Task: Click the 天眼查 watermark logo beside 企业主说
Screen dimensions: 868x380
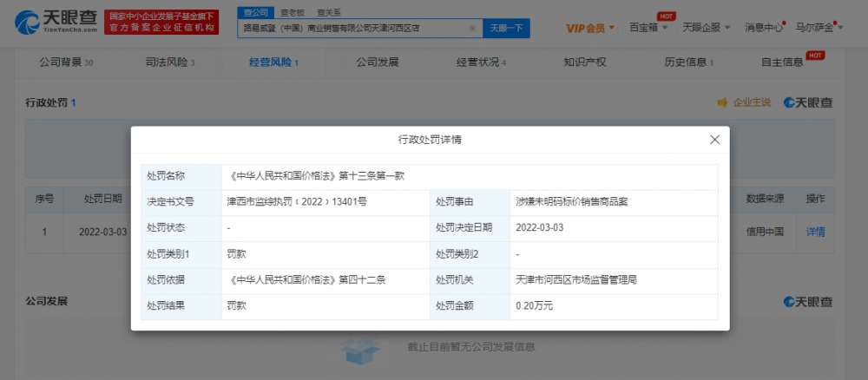Action: tap(807, 102)
